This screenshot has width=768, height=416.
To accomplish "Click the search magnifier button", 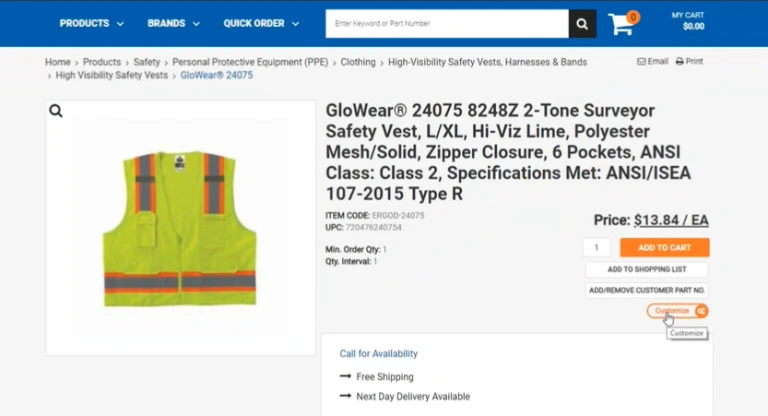I will click(x=582, y=23).
